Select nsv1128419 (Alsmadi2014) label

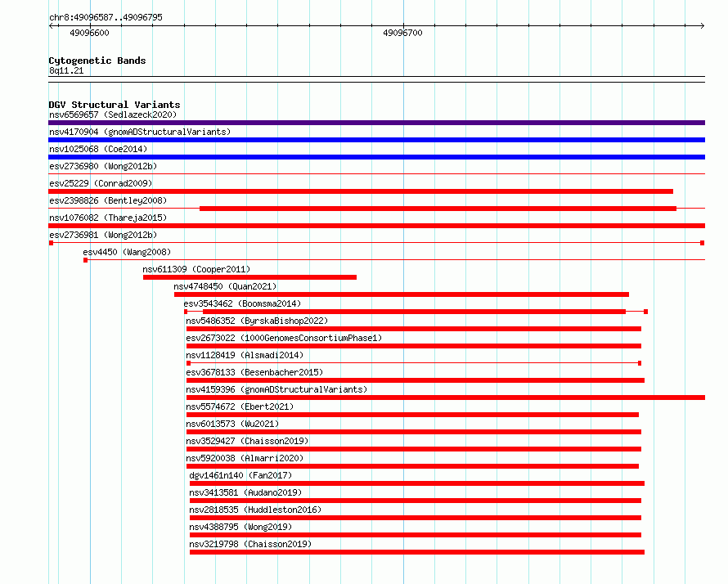pos(245,355)
